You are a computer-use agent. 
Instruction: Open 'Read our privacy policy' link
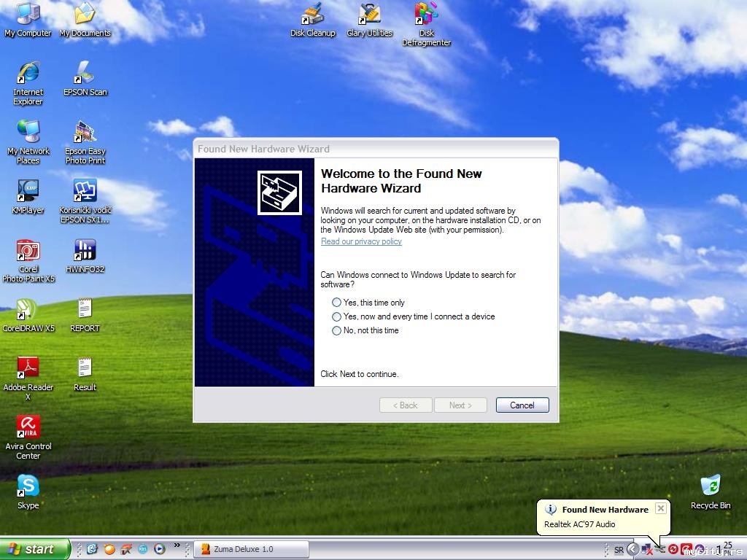click(x=361, y=241)
